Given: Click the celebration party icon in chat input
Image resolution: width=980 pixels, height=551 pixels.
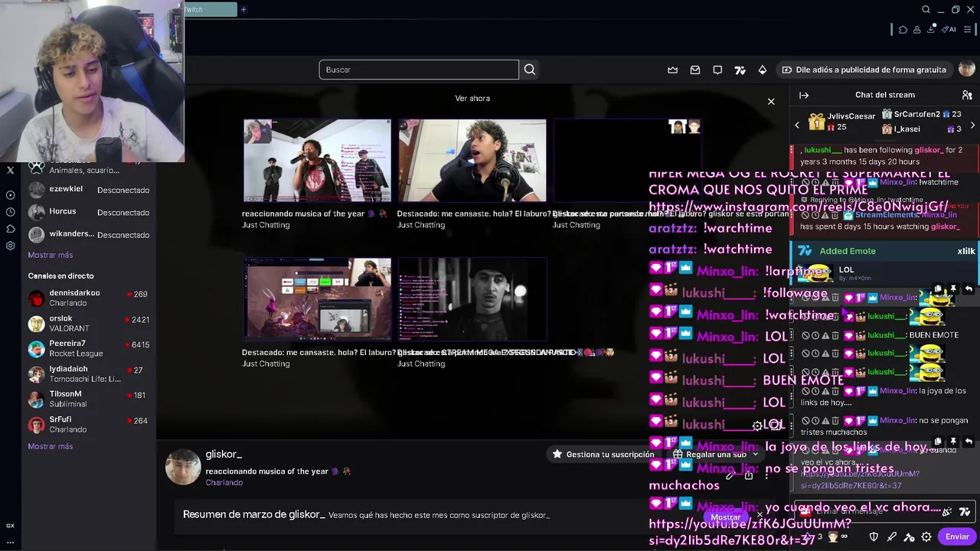Looking at the screenshot, I should pyautogui.click(x=946, y=511).
